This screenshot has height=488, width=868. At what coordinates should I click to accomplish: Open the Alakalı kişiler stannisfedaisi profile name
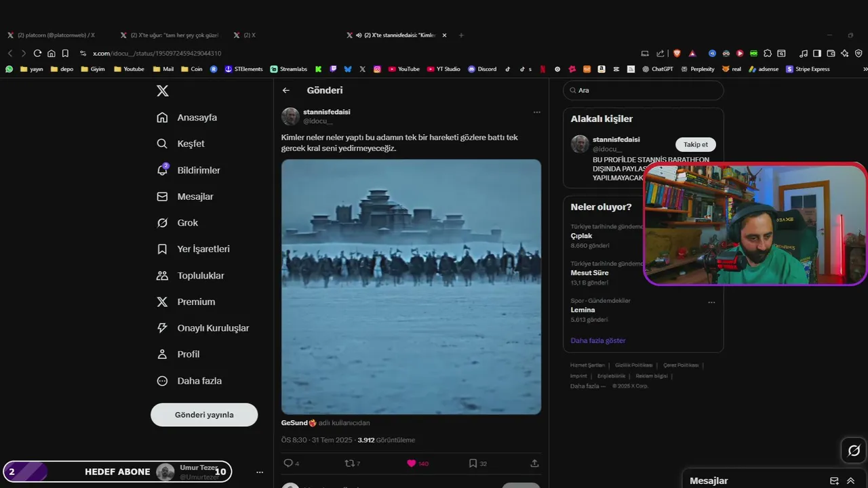[616, 140]
